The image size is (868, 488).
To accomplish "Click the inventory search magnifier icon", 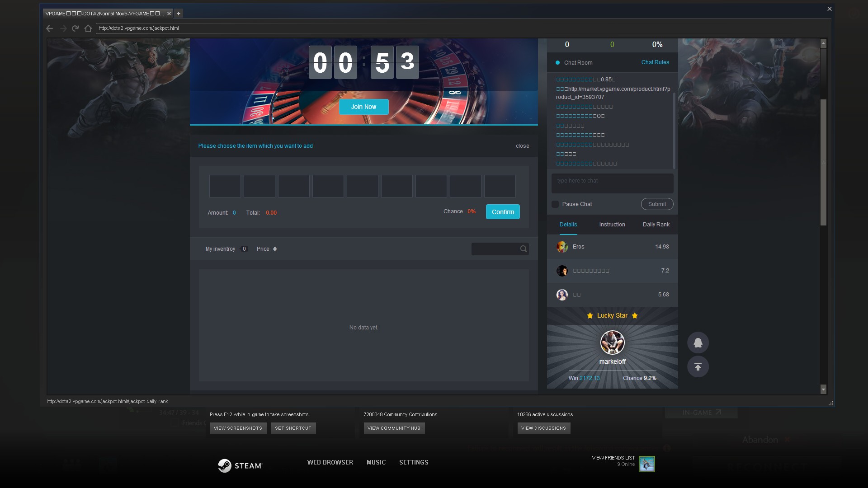I will pos(523,249).
